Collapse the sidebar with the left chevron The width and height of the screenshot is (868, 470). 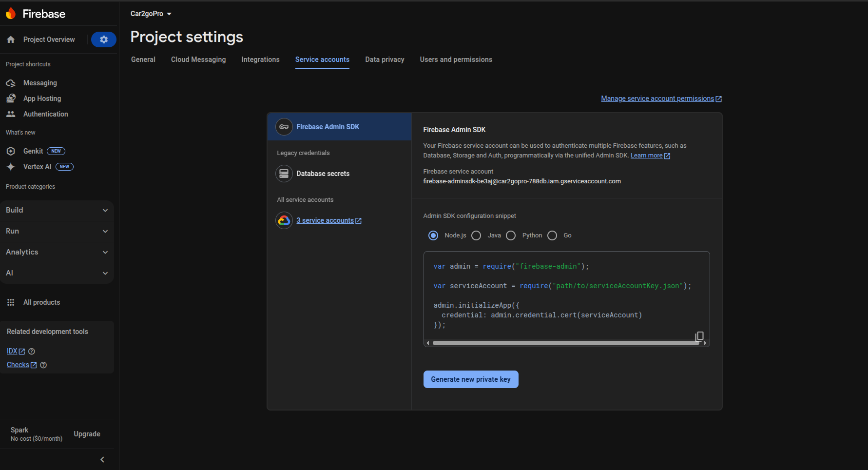102,459
